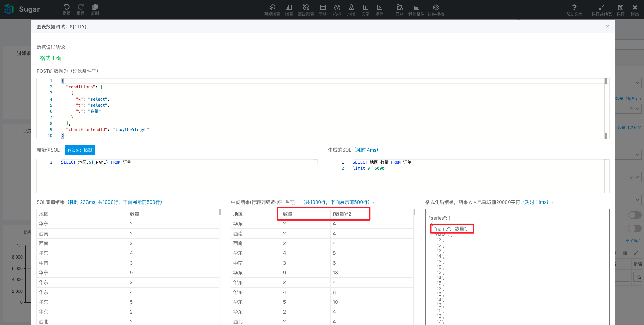Open 帮助文档 help documentation
644x325 pixels.
pyautogui.click(x=574, y=10)
